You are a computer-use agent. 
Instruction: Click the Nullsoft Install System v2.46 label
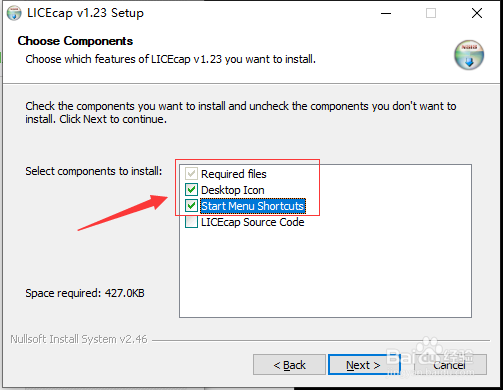(79, 339)
